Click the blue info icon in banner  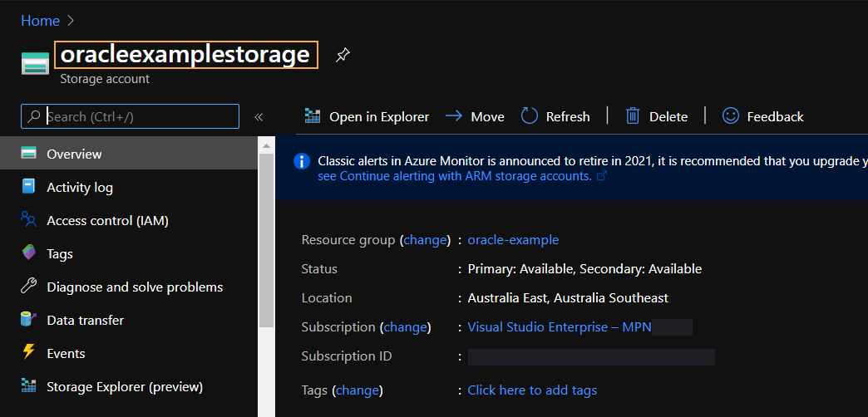coord(302,161)
